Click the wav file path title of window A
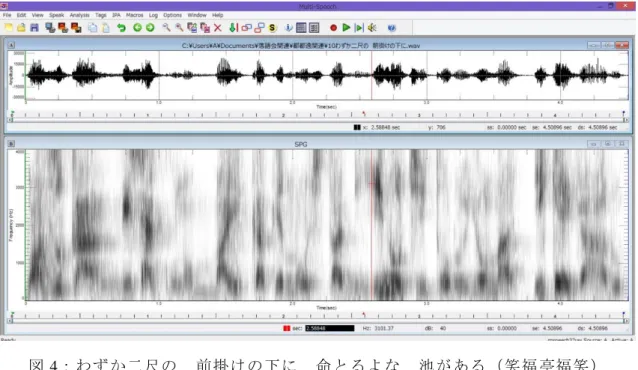638x370 pixels. pos(301,46)
